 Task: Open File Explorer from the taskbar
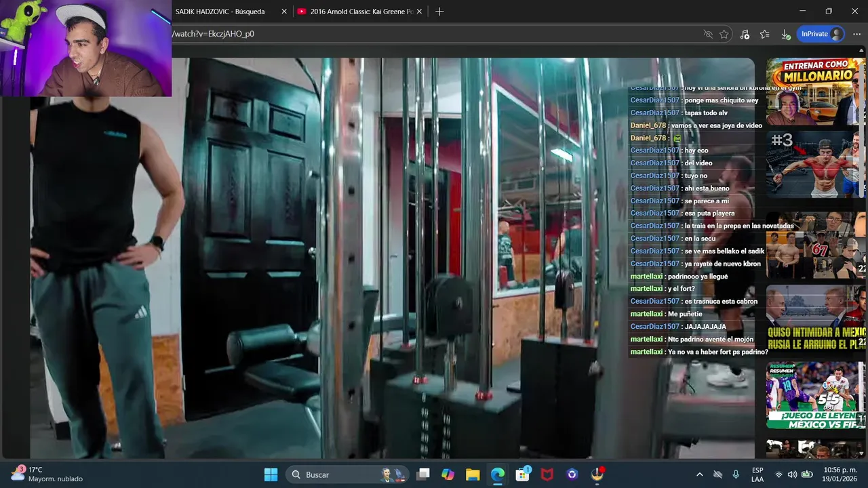tap(473, 474)
